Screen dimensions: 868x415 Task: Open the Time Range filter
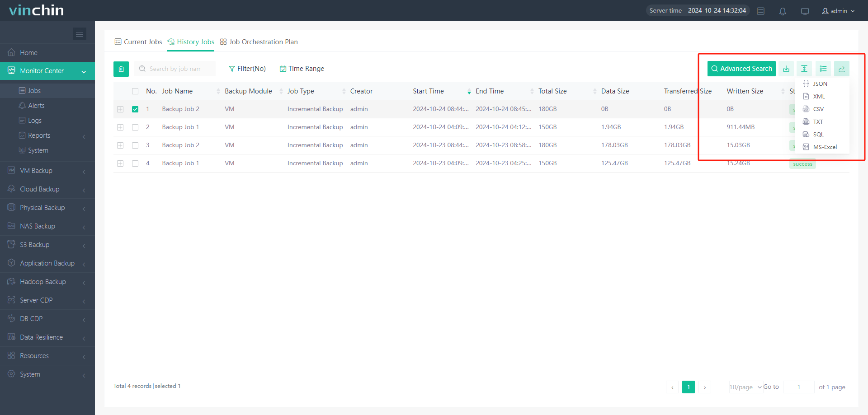tap(302, 69)
